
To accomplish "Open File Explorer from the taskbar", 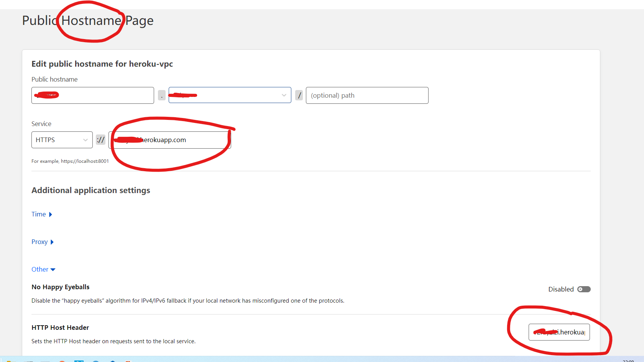I will (x=10, y=360).
